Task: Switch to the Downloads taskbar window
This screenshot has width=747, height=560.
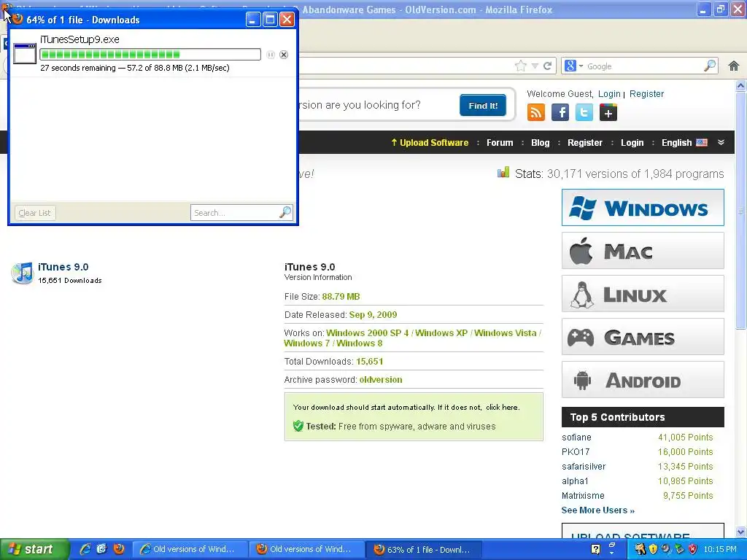Action: (x=424, y=549)
